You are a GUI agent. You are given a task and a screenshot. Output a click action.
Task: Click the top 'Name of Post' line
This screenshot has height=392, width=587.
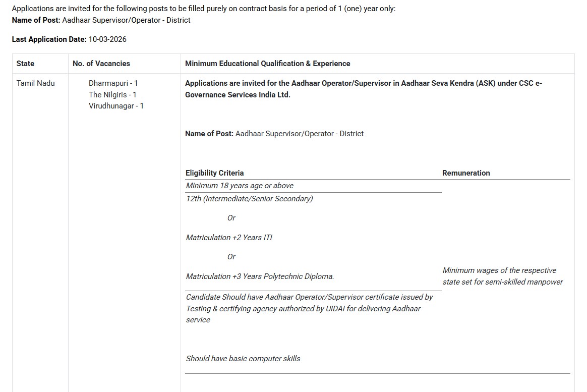tap(101, 20)
